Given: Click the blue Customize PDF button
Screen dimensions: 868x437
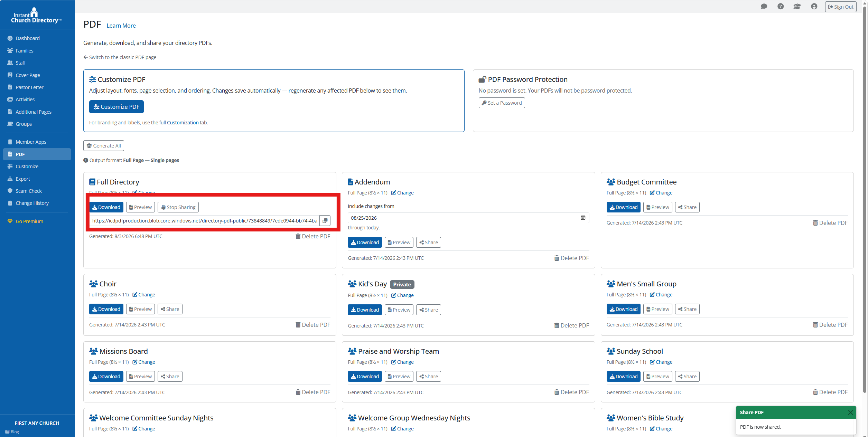Looking at the screenshot, I should (x=116, y=107).
